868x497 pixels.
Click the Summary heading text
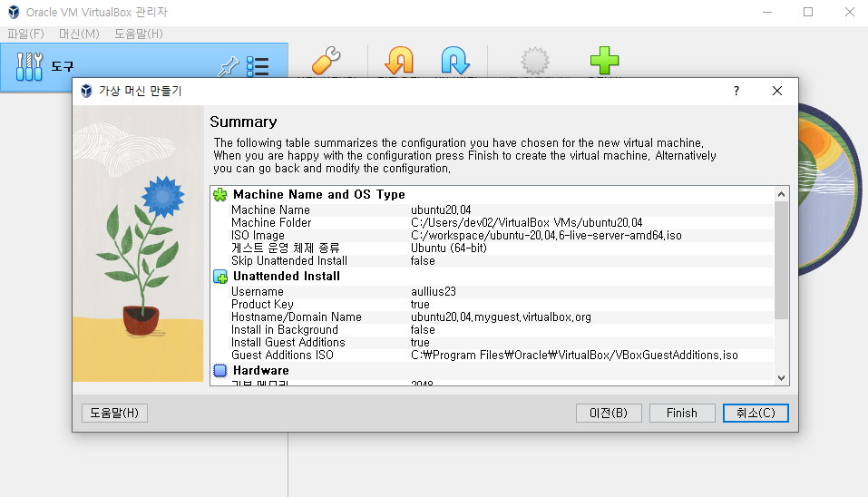point(243,122)
